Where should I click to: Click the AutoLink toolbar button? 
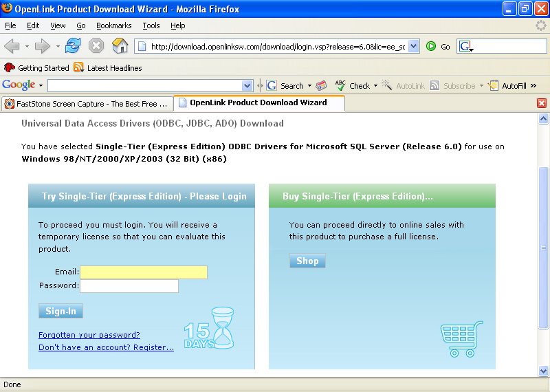pos(403,86)
